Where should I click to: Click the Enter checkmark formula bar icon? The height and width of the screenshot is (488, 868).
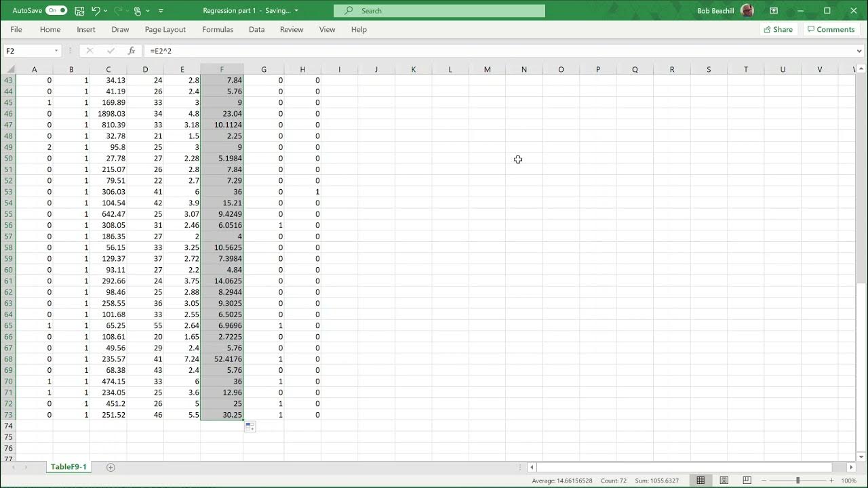[111, 51]
